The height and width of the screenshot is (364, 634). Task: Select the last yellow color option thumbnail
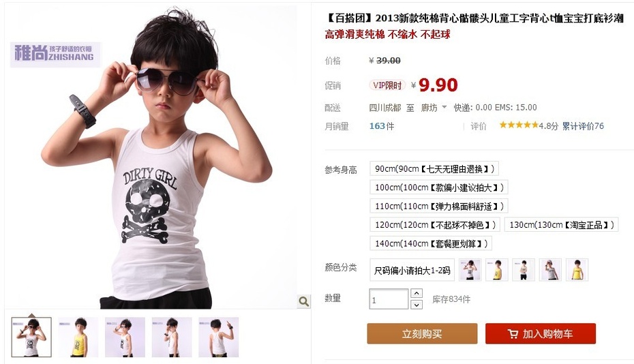(577, 270)
